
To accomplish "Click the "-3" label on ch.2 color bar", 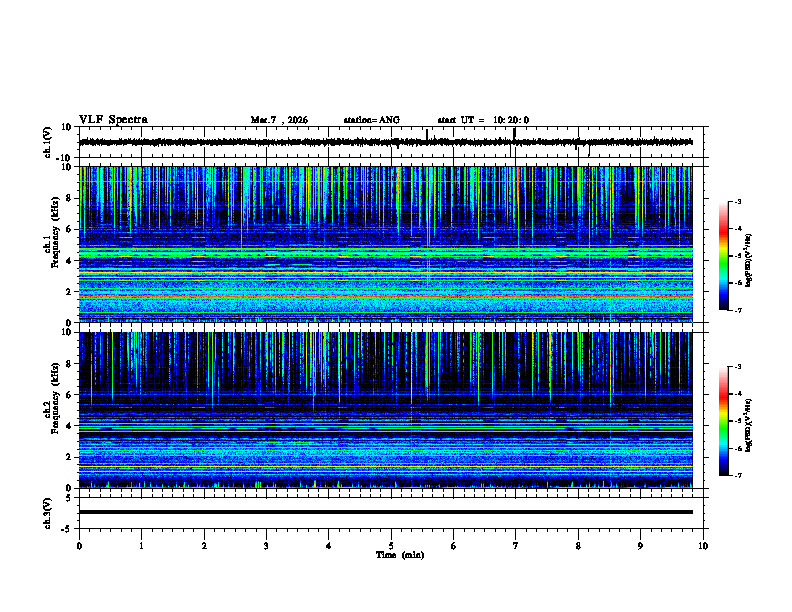I will coord(737,367).
